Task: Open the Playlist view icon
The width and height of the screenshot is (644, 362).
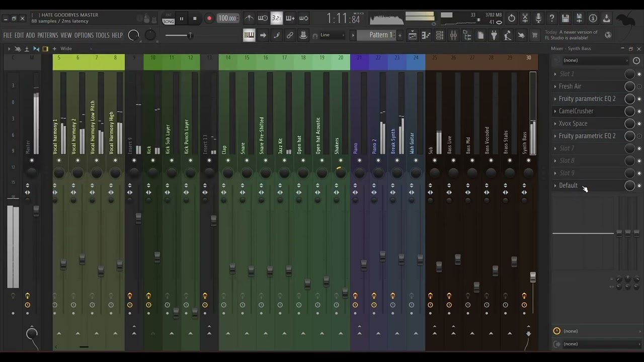Action: tap(413, 35)
